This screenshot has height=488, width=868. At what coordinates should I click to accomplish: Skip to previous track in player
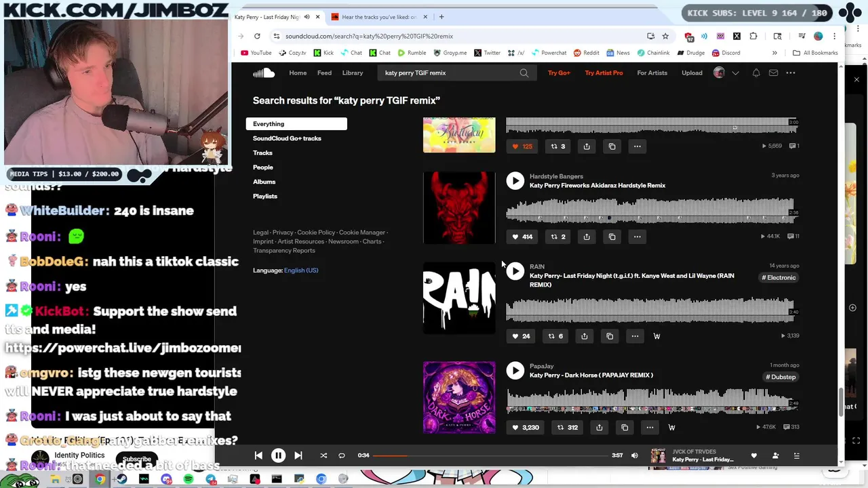tap(258, 455)
